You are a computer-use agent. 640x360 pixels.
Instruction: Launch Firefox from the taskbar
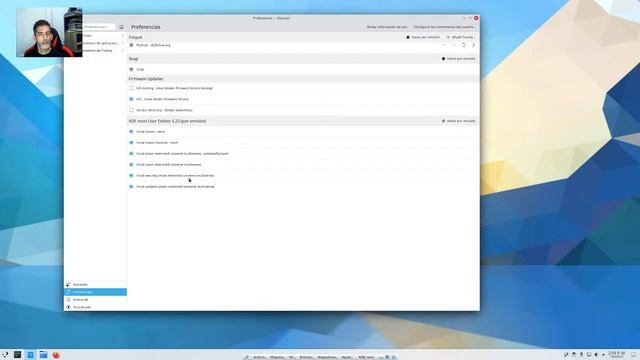56,355
